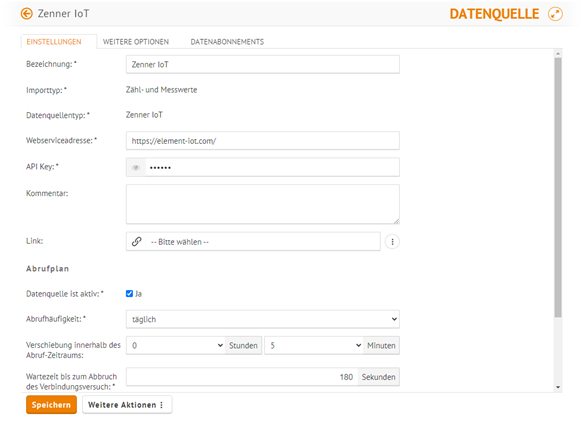
Task: Open the Link '-- Bitte wählen --' selector
Action: [263, 242]
